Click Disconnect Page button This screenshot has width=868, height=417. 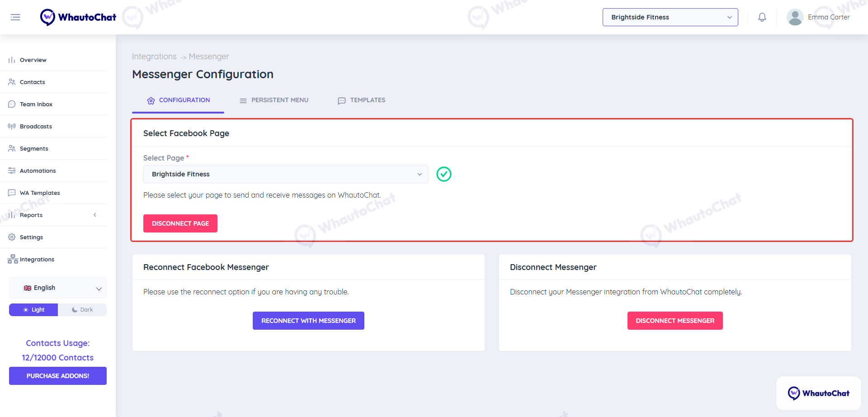[180, 223]
